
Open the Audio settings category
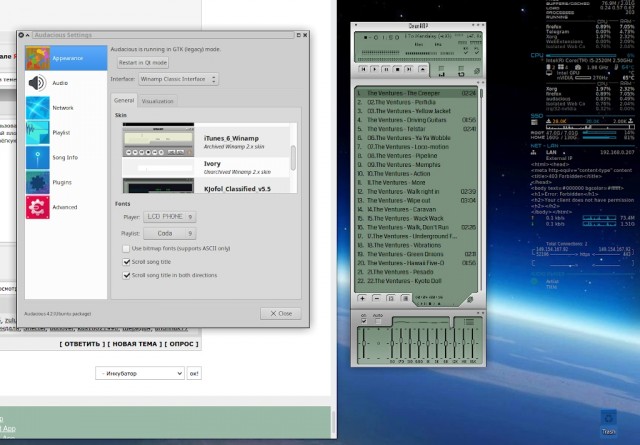tap(66, 83)
